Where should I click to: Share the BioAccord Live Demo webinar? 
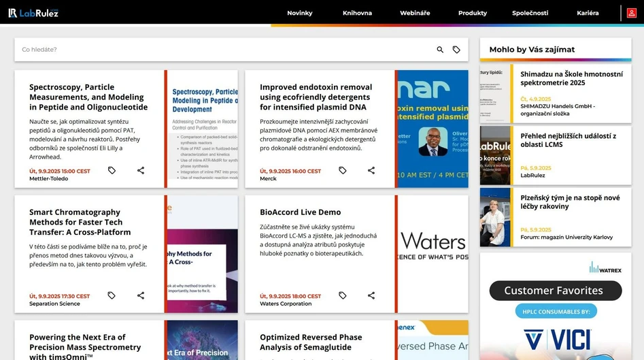[371, 295]
